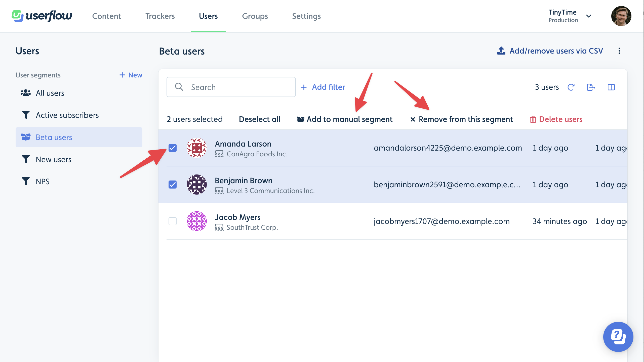Click Add filter
The image size is (644, 362).
coord(323,87)
